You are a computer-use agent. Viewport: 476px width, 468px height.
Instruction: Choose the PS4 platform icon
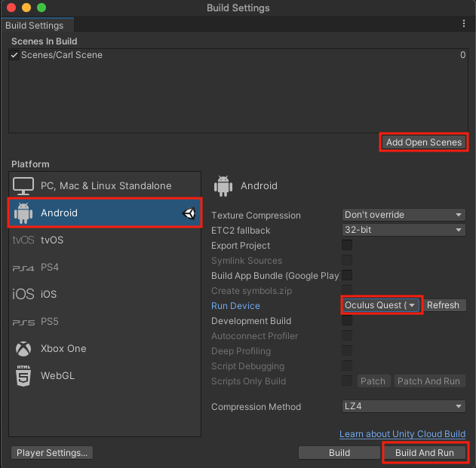[x=23, y=268]
